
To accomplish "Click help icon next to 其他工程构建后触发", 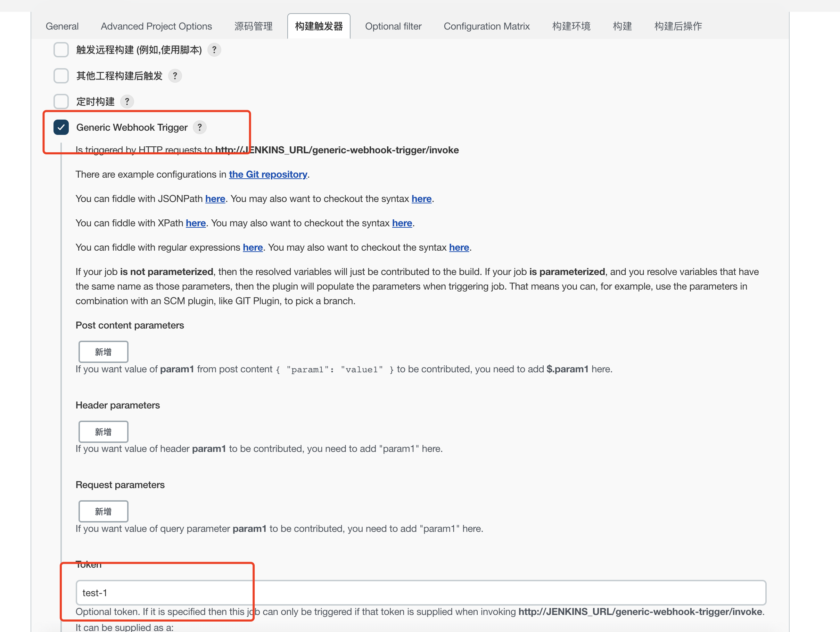I will click(175, 76).
